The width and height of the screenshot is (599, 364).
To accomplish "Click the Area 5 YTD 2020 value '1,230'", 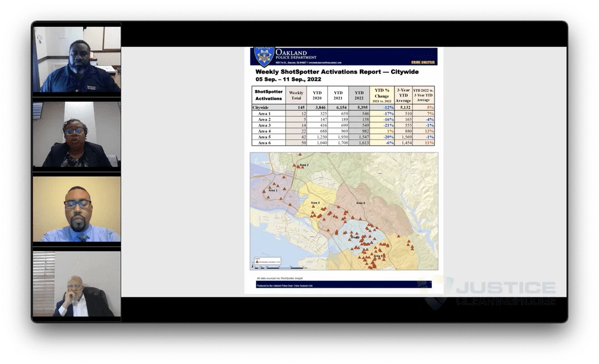I will pos(321,137).
